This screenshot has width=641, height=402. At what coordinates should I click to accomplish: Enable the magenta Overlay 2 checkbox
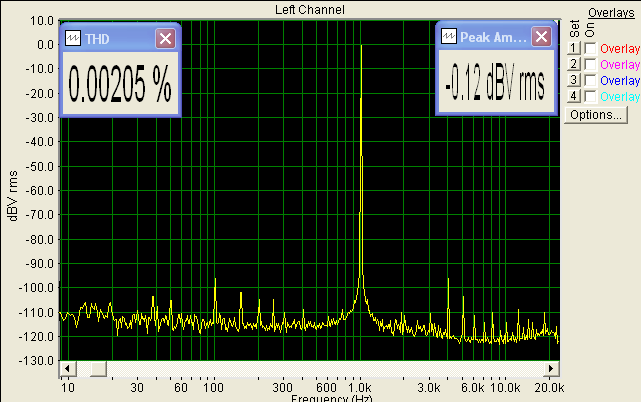tap(591, 64)
